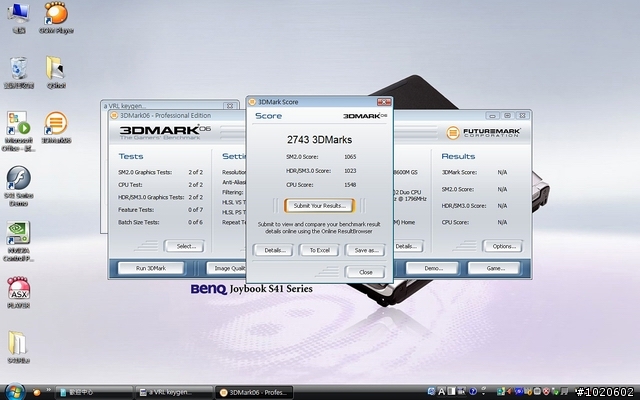Screen dimensions: 640x400
Task: Click the Batch Size Tests row
Action: pos(160,222)
